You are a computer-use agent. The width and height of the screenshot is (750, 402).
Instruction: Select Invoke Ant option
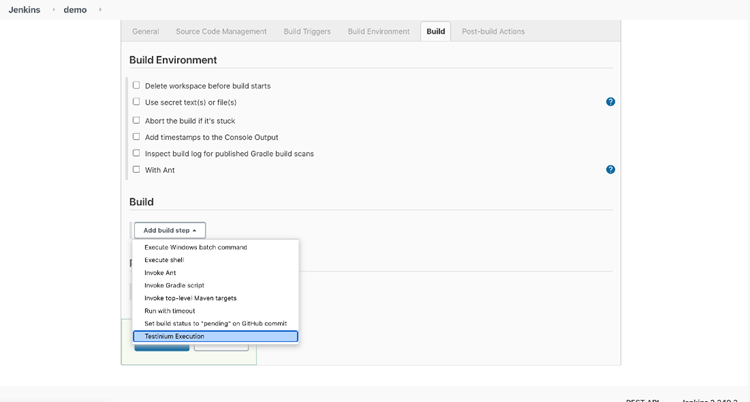[216, 273]
